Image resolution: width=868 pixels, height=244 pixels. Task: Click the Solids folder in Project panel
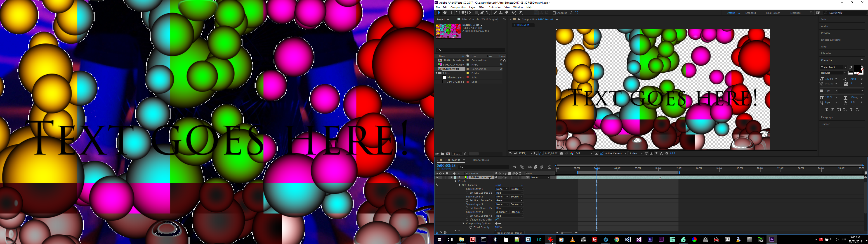coord(446,73)
